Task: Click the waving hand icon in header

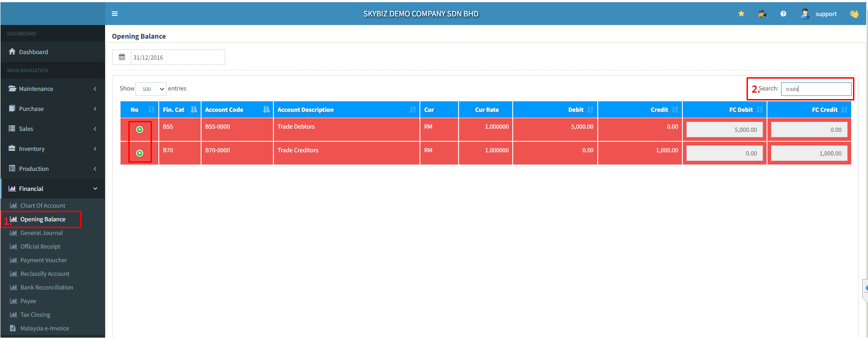Action: 854,14
